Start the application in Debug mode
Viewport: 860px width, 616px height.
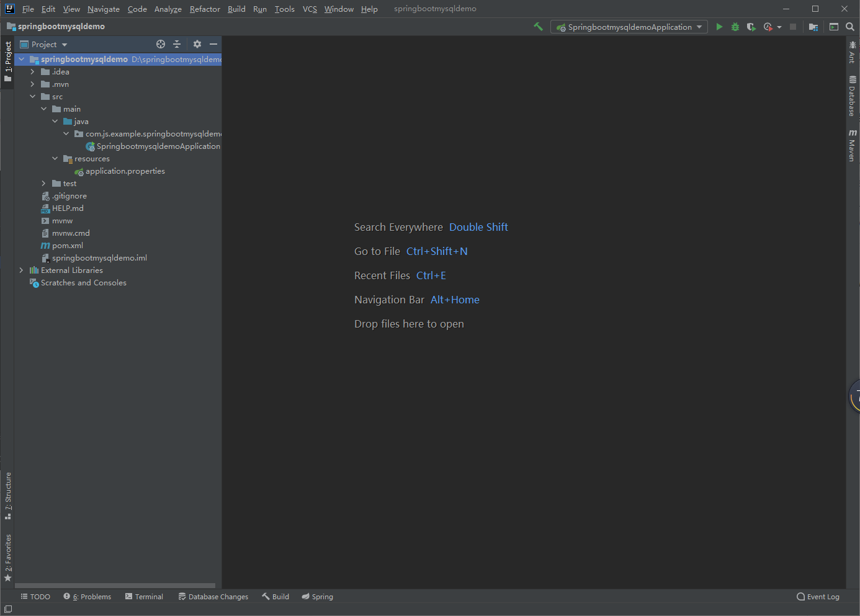735,27
